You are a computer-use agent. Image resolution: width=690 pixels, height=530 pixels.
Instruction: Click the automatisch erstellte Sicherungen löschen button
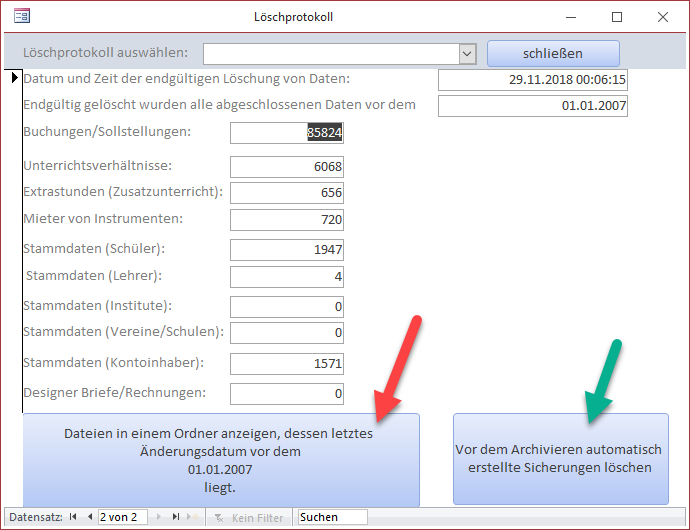point(560,459)
